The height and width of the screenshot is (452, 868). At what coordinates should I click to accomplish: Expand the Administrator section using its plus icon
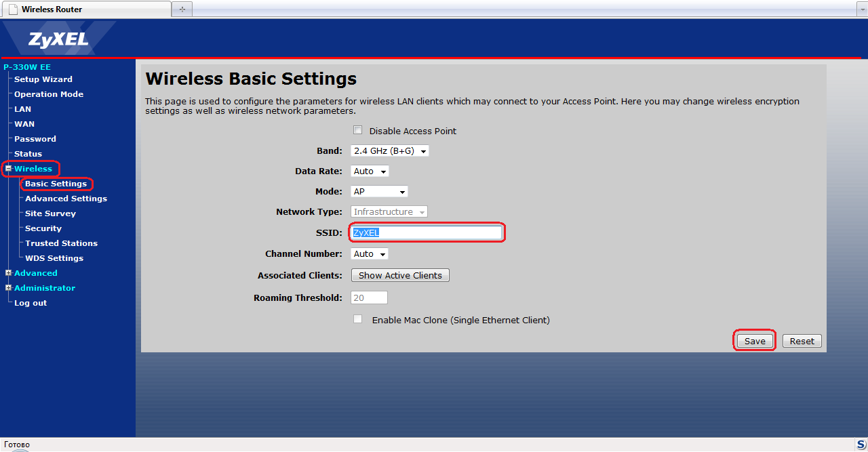click(x=8, y=288)
